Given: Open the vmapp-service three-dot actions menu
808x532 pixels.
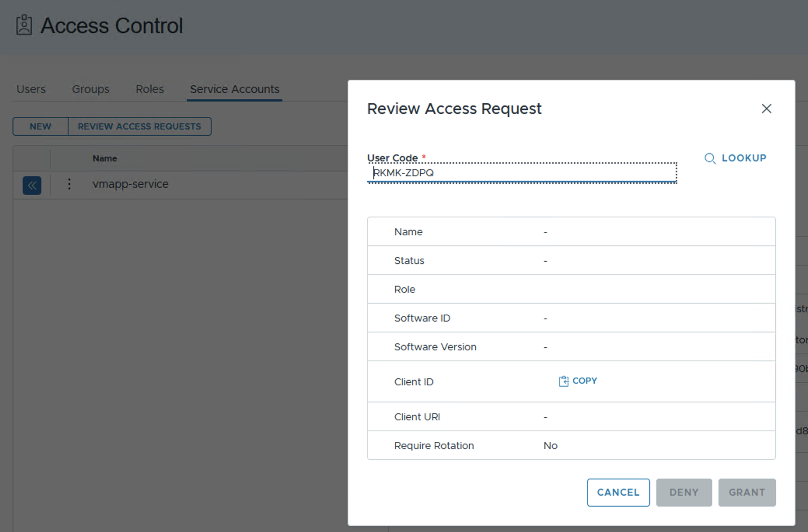Looking at the screenshot, I should click(69, 184).
